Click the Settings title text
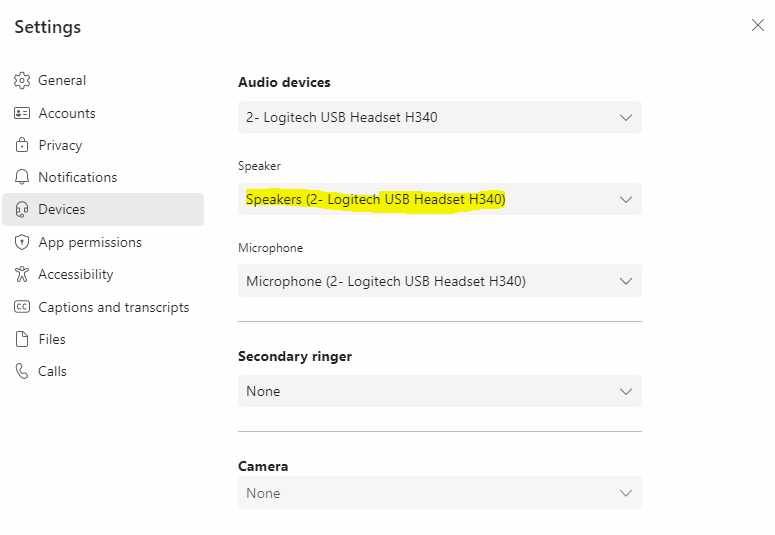Viewport: 775px width, 535px height. click(47, 27)
